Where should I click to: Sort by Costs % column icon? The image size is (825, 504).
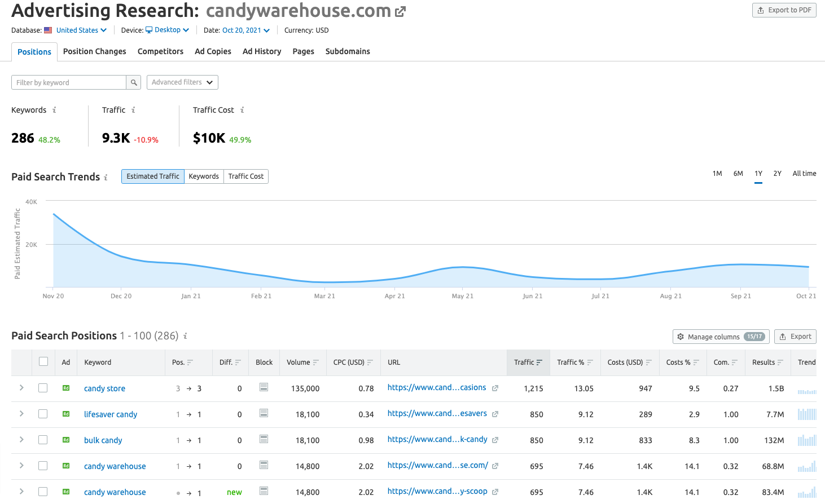pos(696,362)
